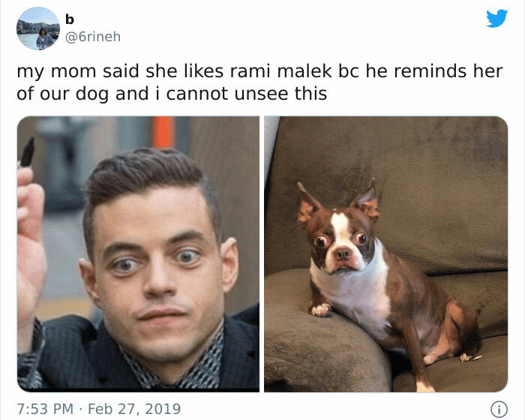Image resolution: width=525 pixels, height=420 pixels.
Task: Open the round profile avatar picture
Action: pyautogui.click(x=38, y=28)
